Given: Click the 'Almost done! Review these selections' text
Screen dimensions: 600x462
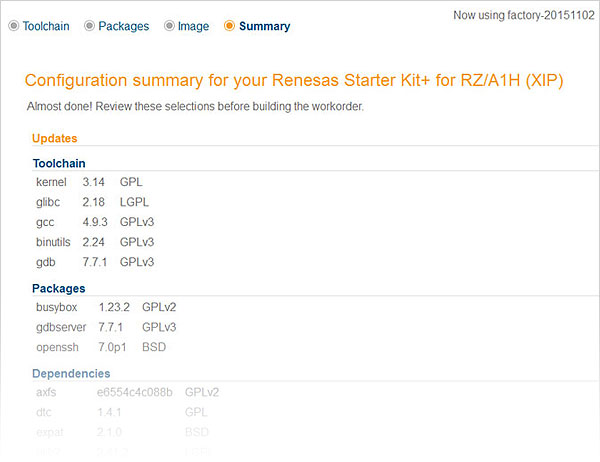Looking at the screenshot, I should [195, 106].
